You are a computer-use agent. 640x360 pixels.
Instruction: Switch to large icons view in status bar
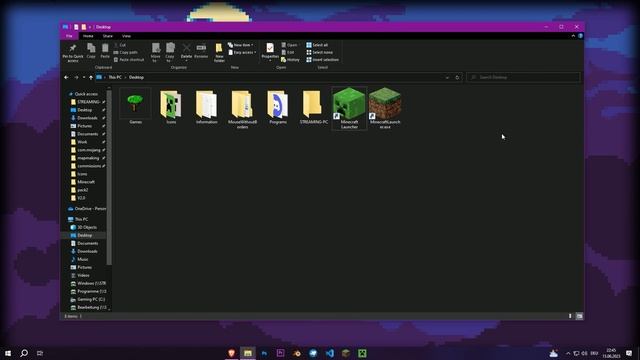[x=579, y=316]
